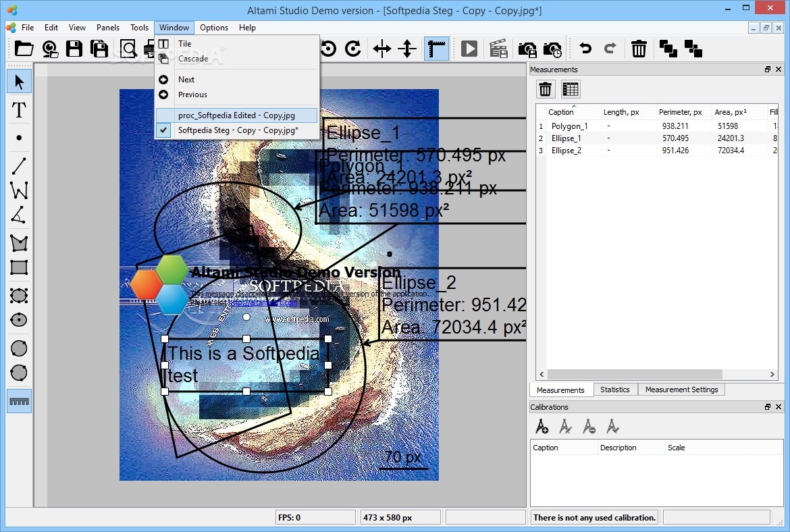The height and width of the screenshot is (532, 790).
Task: Click the camera with lock icon
Action: tap(527, 49)
